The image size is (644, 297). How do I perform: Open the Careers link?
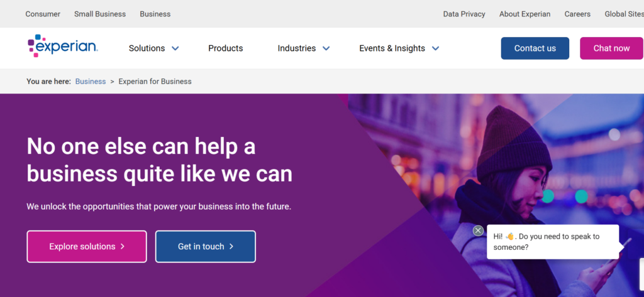coord(577,14)
